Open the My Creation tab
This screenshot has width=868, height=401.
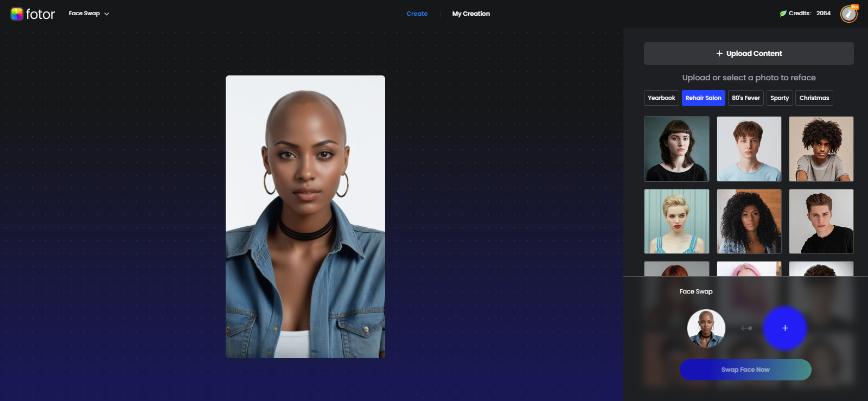coord(471,14)
